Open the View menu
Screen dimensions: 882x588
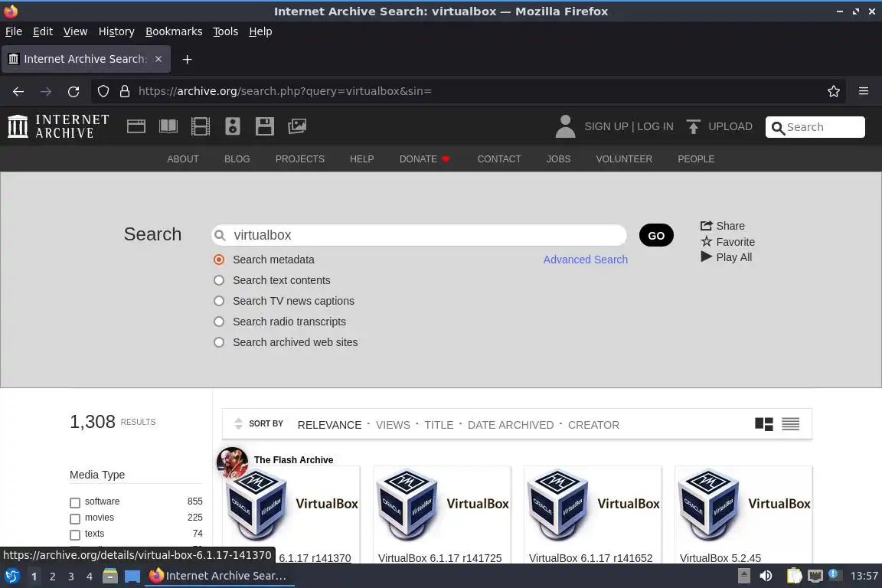click(75, 31)
